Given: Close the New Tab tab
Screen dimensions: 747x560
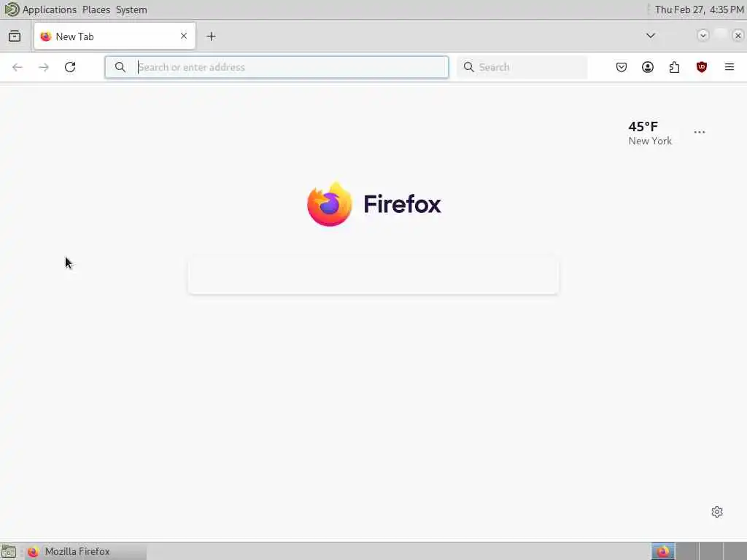Looking at the screenshot, I should (x=184, y=36).
